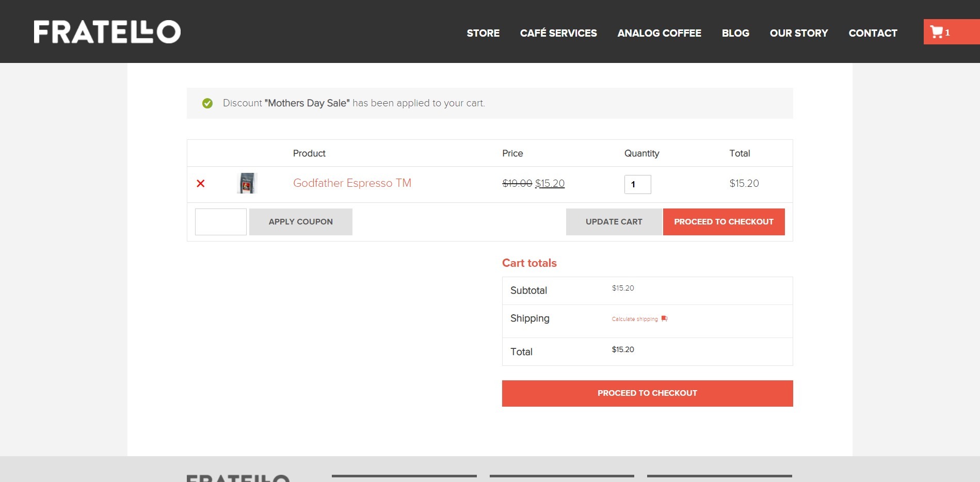Image resolution: width=980 pixels, height=482 pixels.
Task: Open the Contact page
Action: 873,33
